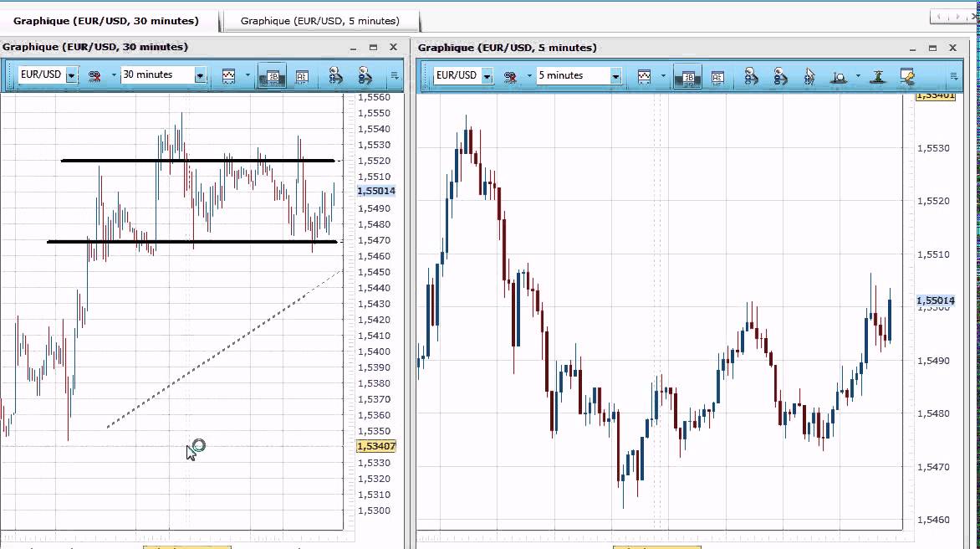The width and height of the screenshot is (980, 549).
Task: Toggle the ask (A) price button in 30 minutes chart
Action: [302, 76]
